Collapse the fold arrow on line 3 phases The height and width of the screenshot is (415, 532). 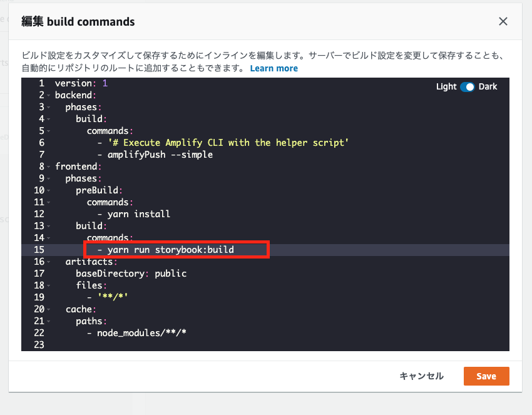coord(49,108)
